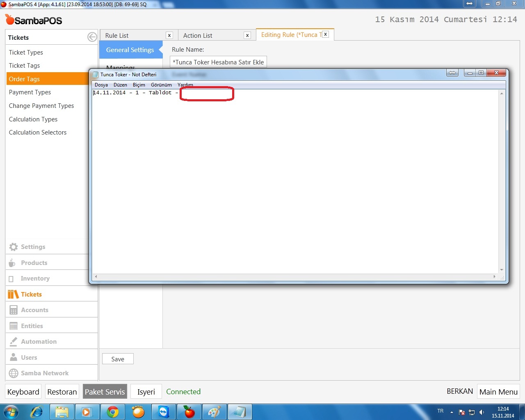Open the Samba Network globe icon
This screenshot has width=525, height=420.
coord(13,373)
